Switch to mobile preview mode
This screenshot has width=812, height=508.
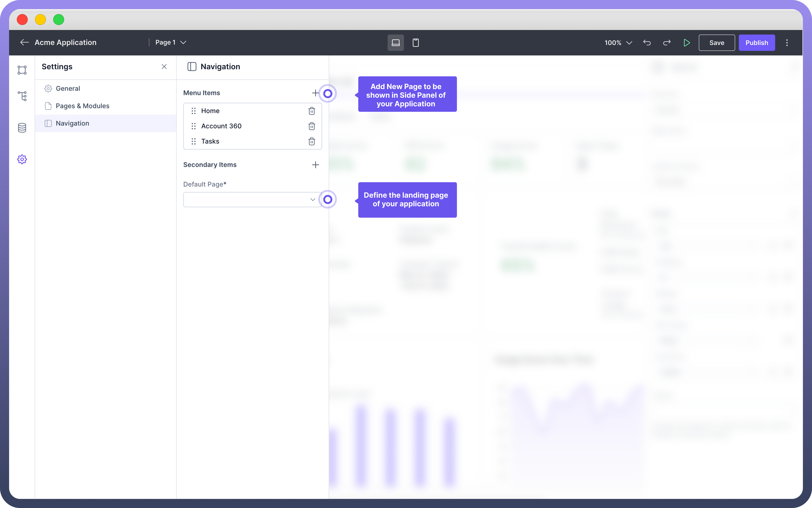click(x=416, y=43)
